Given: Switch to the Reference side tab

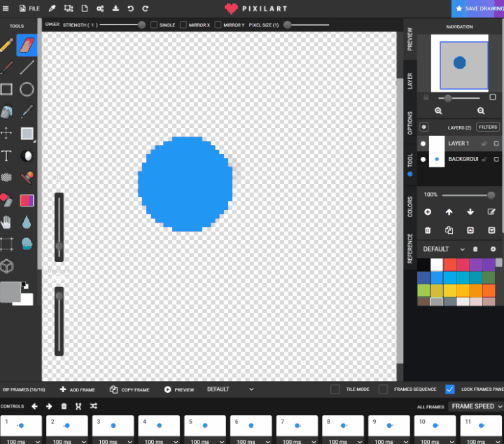Looking at the screenshot, I should point(409,249).
